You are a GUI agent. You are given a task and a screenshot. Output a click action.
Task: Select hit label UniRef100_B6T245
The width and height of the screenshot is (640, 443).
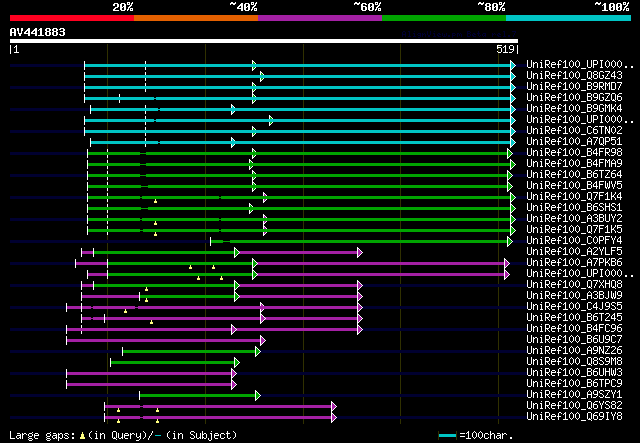point(574,318)
